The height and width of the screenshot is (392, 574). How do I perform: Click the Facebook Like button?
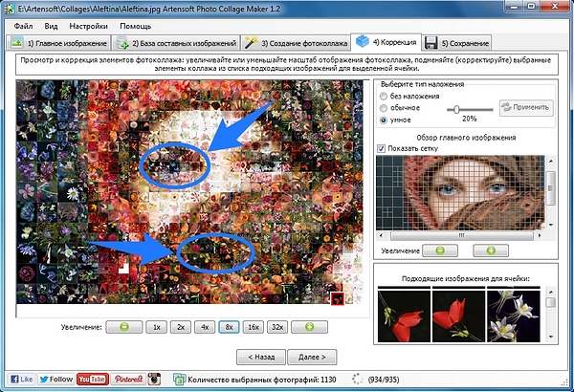pos(22,380)
